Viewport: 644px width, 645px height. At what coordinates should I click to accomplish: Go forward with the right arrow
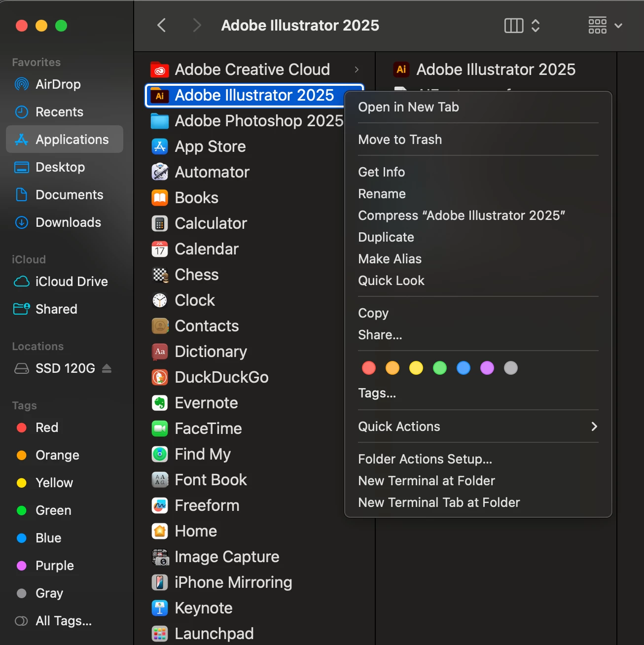[197, 25]
